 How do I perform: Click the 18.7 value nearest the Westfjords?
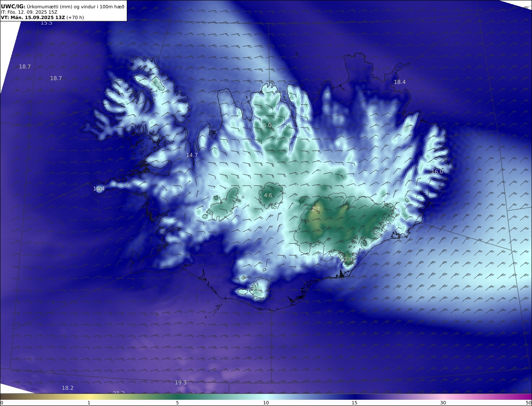[x=56, y=78]
